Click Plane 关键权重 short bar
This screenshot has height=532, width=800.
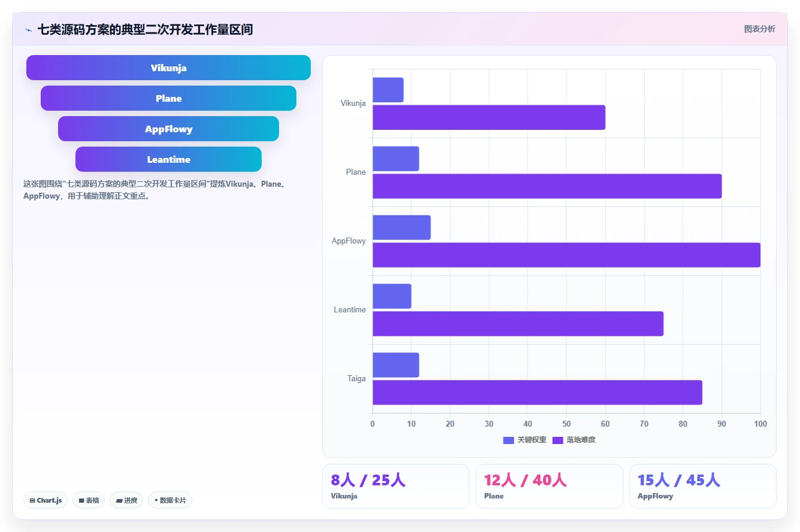(396, 159)
